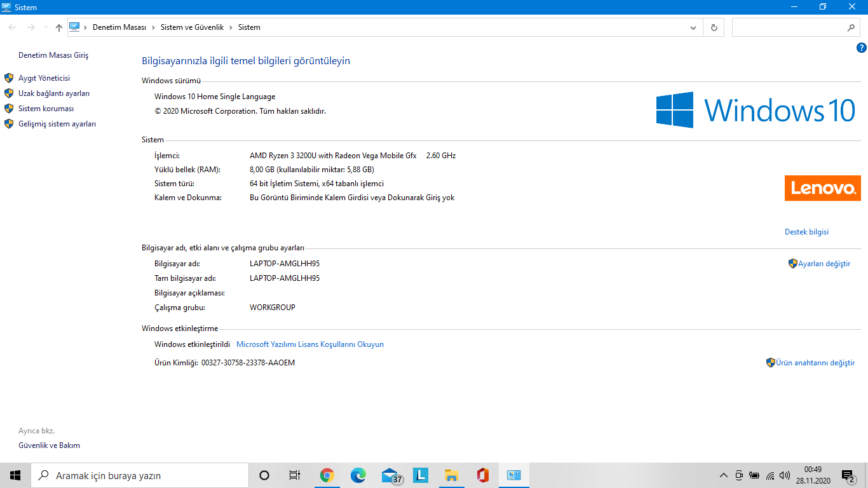Click the 64 bit İşletim Sistemi text
Viewport: 868px width, 488px height.
[316, 184]
